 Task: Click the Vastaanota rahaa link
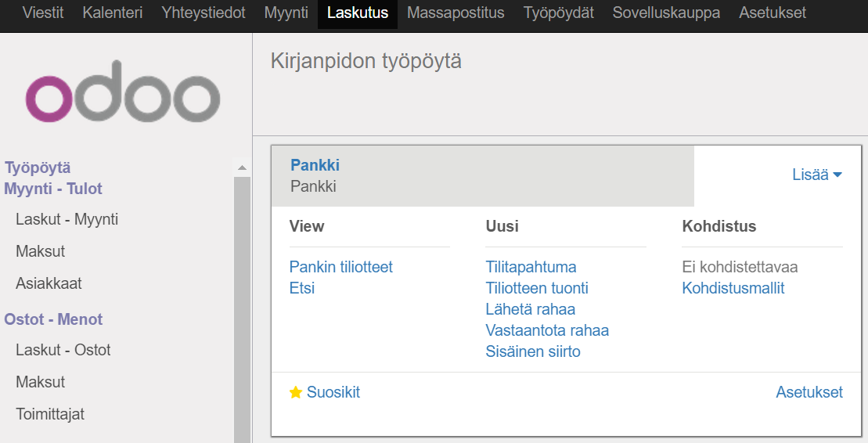[x=547, y=330]
